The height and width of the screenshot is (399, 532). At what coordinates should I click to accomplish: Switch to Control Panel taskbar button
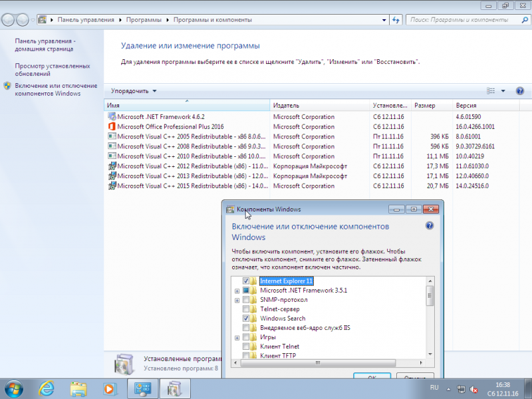coord(142,388)
